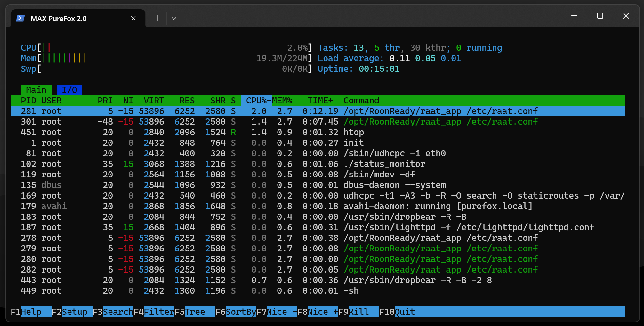Select the htop process row with PID 451
The height and width of the screenshot is (326, 644).
click(192, 132)
